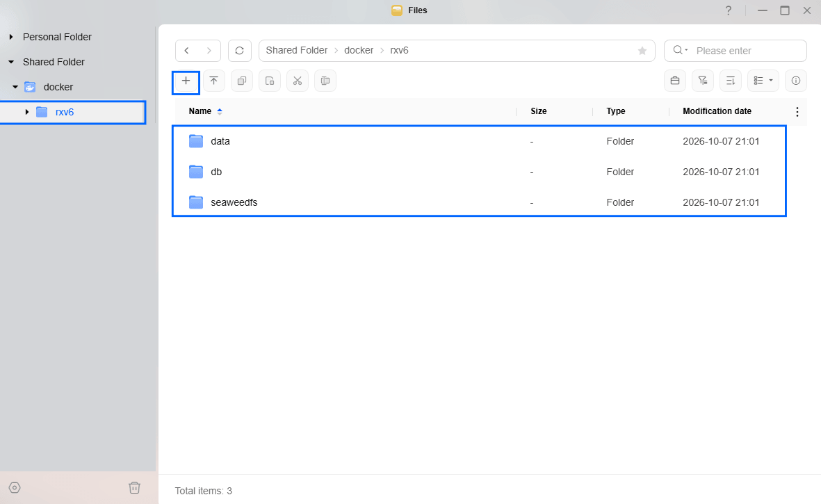Open the recycle bin trash icon

coord(135,488)
